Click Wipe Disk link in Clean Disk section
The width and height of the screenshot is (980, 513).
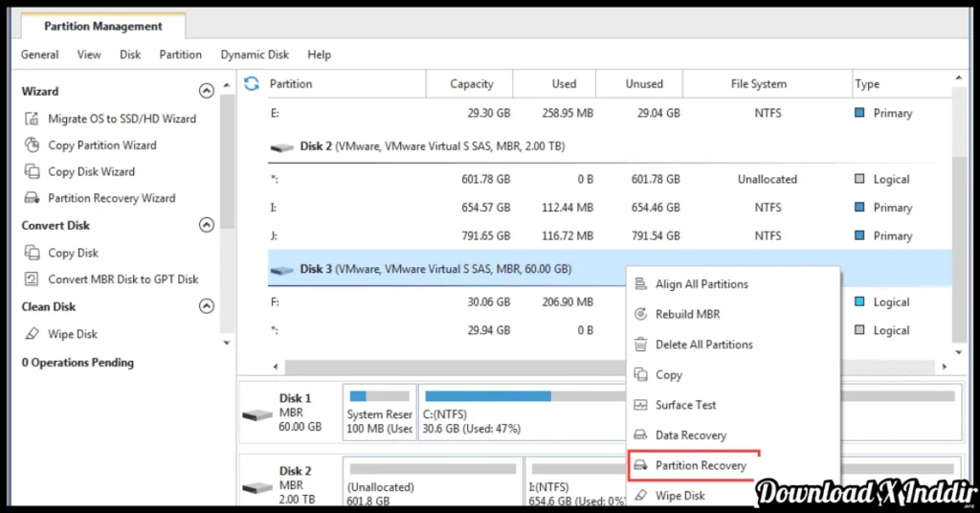(x=73, y=334)
